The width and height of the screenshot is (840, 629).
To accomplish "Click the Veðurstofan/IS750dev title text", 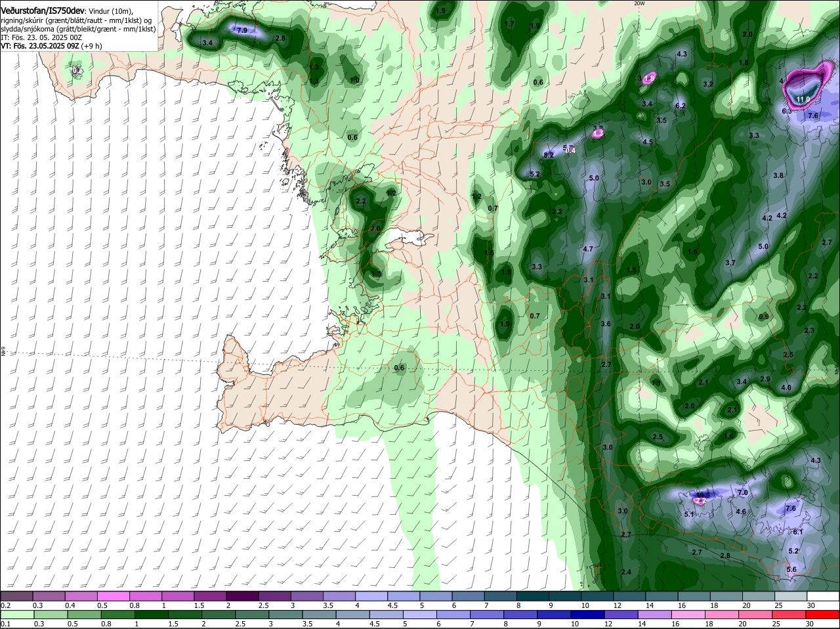I will pyautogui.click(x=43, y=11).
